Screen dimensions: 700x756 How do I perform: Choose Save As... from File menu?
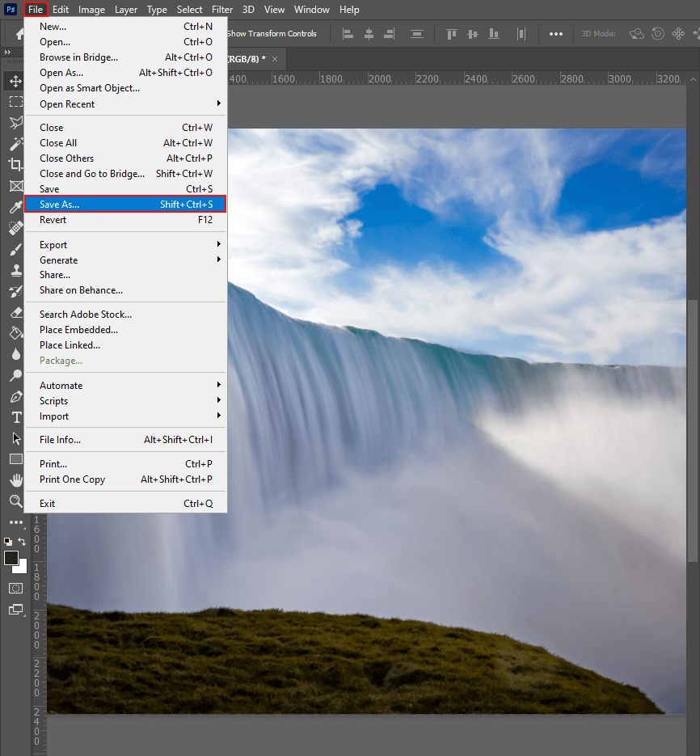125,204
